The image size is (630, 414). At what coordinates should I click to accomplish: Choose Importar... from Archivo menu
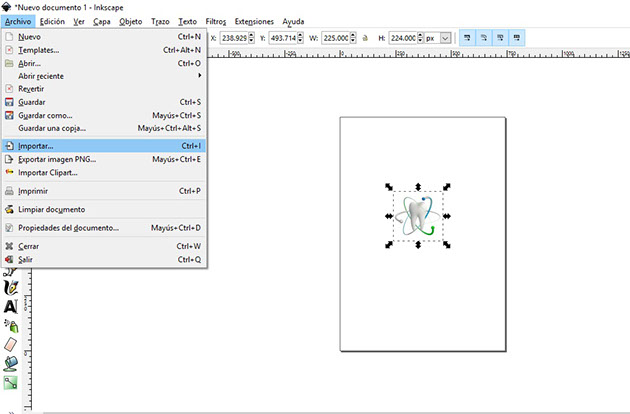tap(104, 146)
